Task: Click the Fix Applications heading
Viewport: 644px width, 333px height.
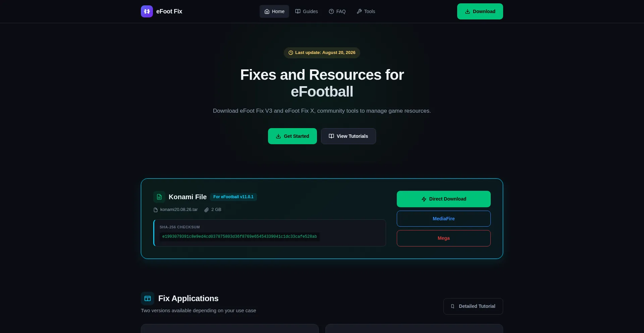Action: pyautogui.click(x=188, y=298)
